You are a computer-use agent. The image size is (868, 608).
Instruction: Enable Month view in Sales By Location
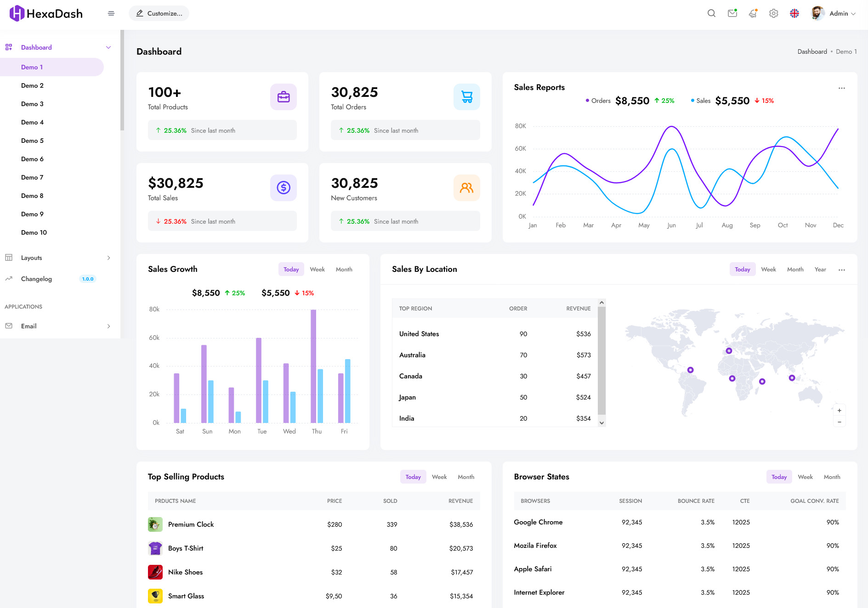coord(795,269)
